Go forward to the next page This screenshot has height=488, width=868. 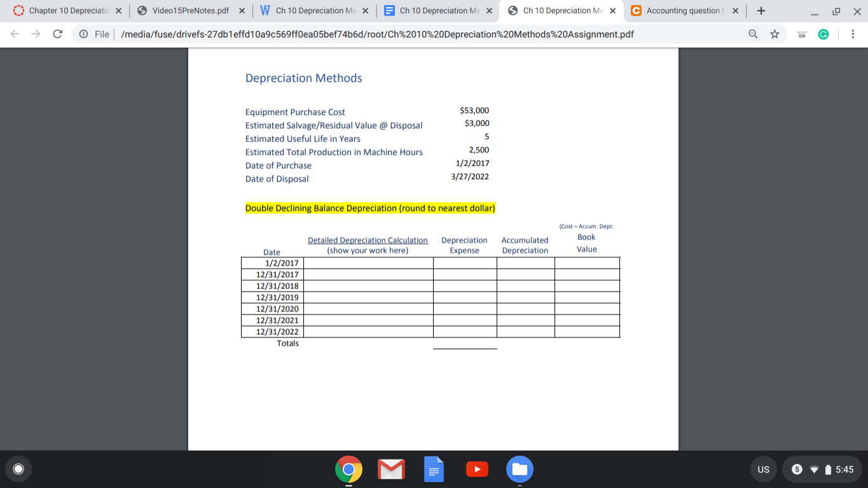pos(36,34)
